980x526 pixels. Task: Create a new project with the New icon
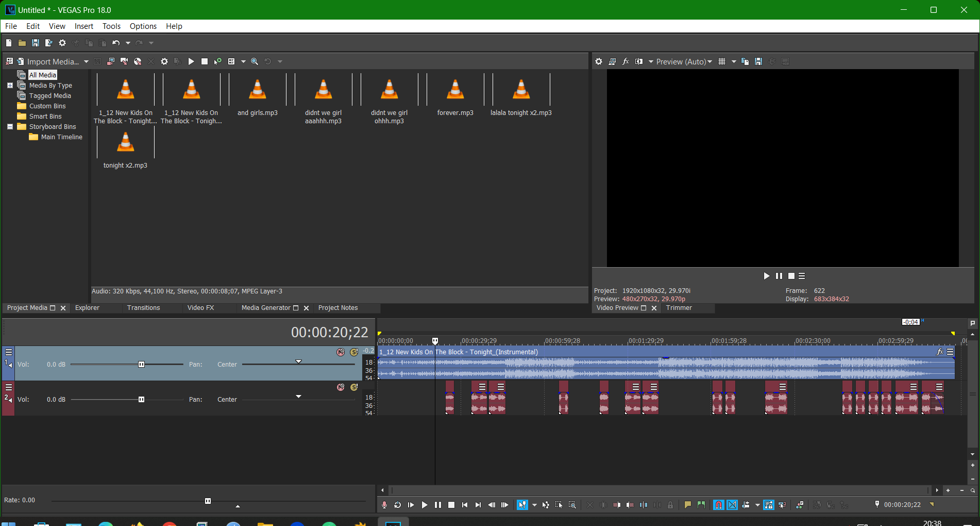(x=9, y=43)
